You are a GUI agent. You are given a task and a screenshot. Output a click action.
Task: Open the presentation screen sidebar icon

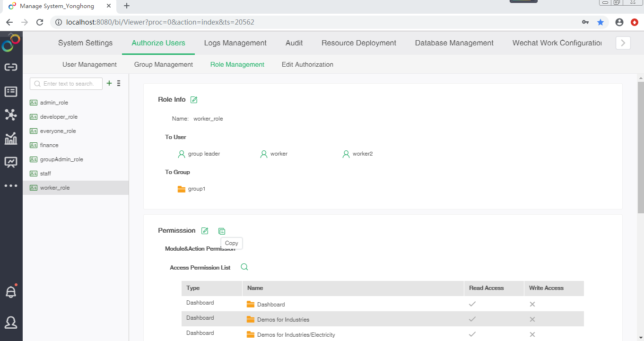pyautogui.click(x=11, y=162)
